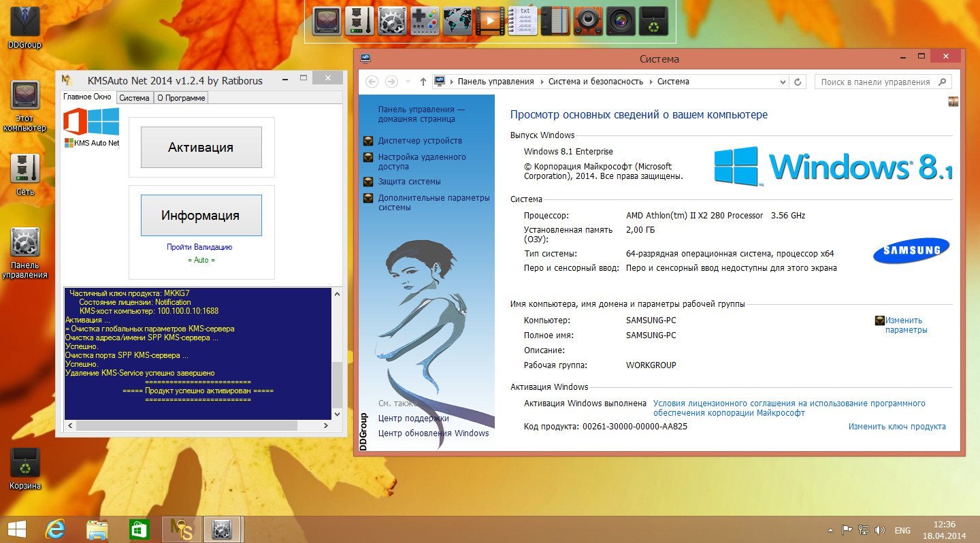Viewport: 980px width, 543px height.
Task: Open the Этот компьютер desktop icon
Action: pyautogui.click(x=24, y=106)
